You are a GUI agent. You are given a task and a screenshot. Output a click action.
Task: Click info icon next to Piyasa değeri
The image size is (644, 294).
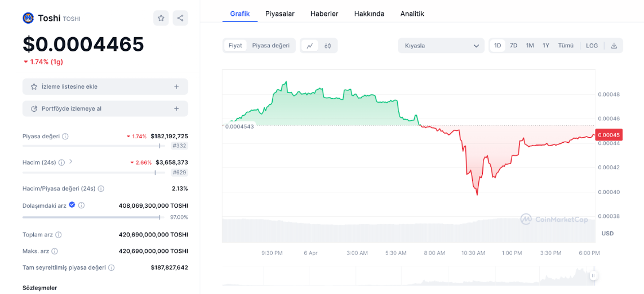65,137
